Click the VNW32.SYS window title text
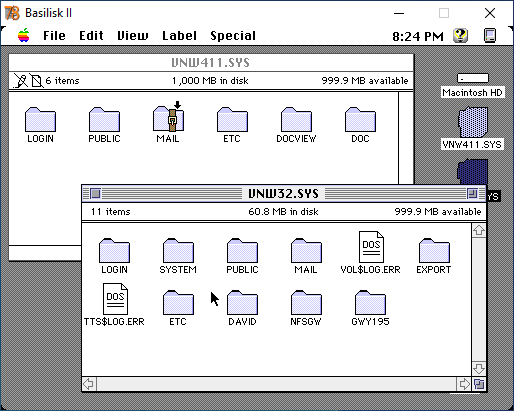The height and width of the screenshot is (411, 514). tap(283, 194)
